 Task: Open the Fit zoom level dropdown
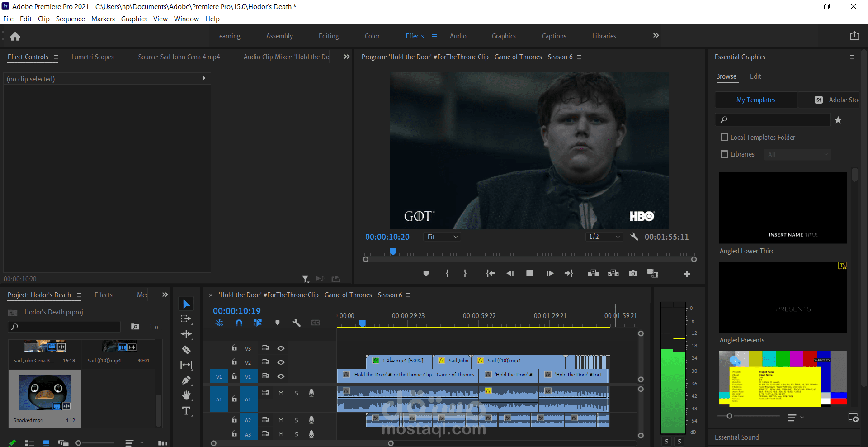click(442, 237)
